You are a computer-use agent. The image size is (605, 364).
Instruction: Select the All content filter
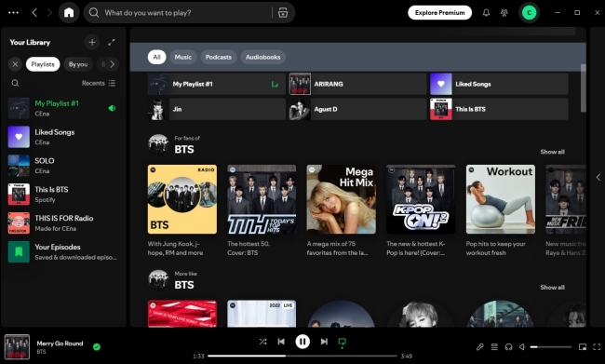(x=156, y=57)
